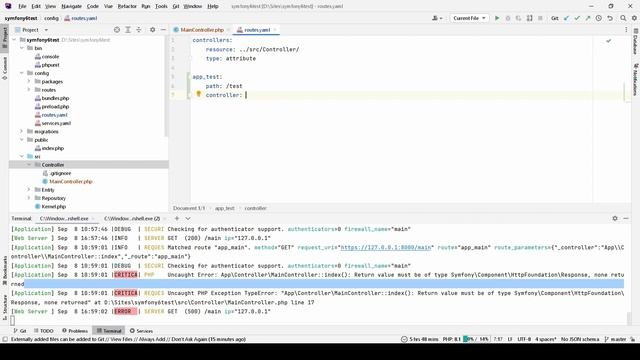Image resolution: width=640 pixels, height=360 pixels.
Task: Toggle the Project tool window stripe button
Action: coord(4,37)
